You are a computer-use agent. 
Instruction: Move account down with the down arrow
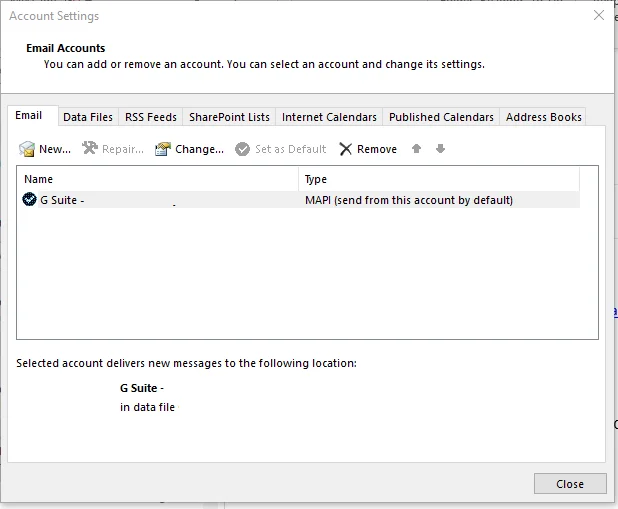click(440, 149)
